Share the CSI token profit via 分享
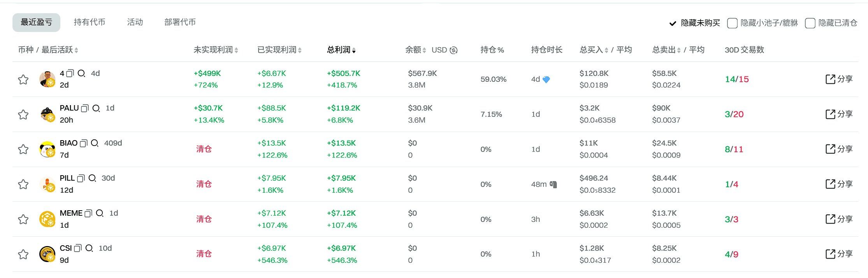 tap(839, 254)
